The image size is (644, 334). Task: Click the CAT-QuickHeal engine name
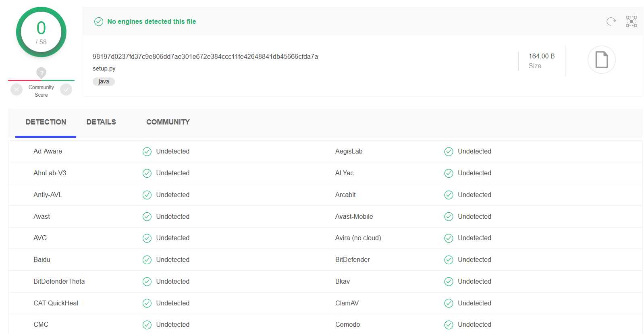56,303
